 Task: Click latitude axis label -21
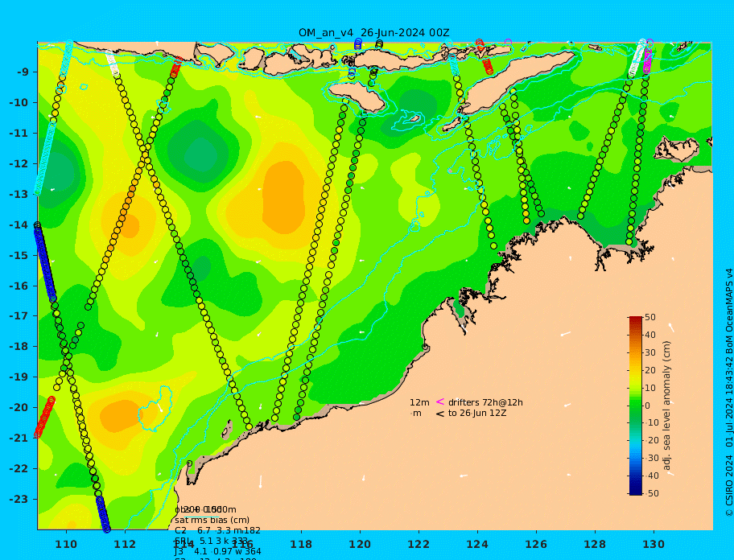(x=19, y=439)
